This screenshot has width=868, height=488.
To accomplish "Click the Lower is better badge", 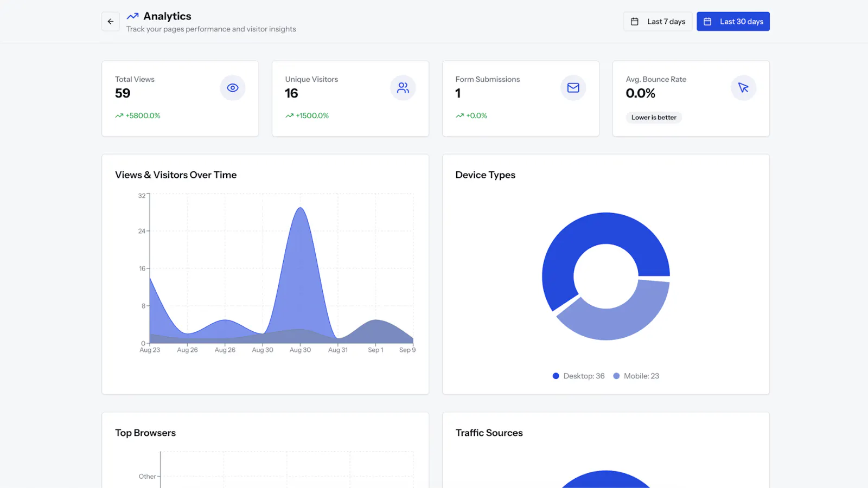I will (654, 118).
